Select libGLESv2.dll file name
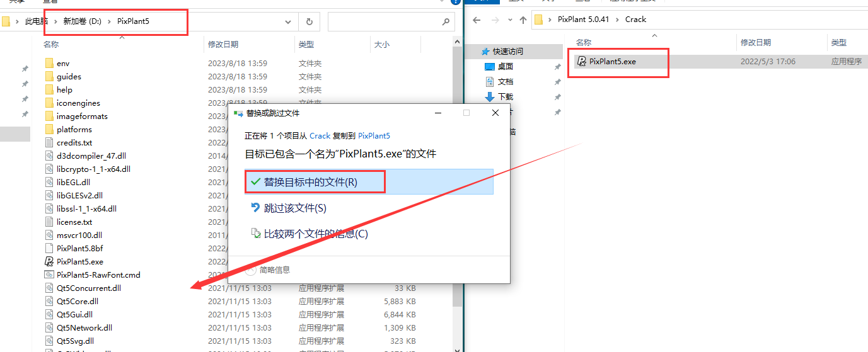The image size is (868, 352). click(79, 195)
